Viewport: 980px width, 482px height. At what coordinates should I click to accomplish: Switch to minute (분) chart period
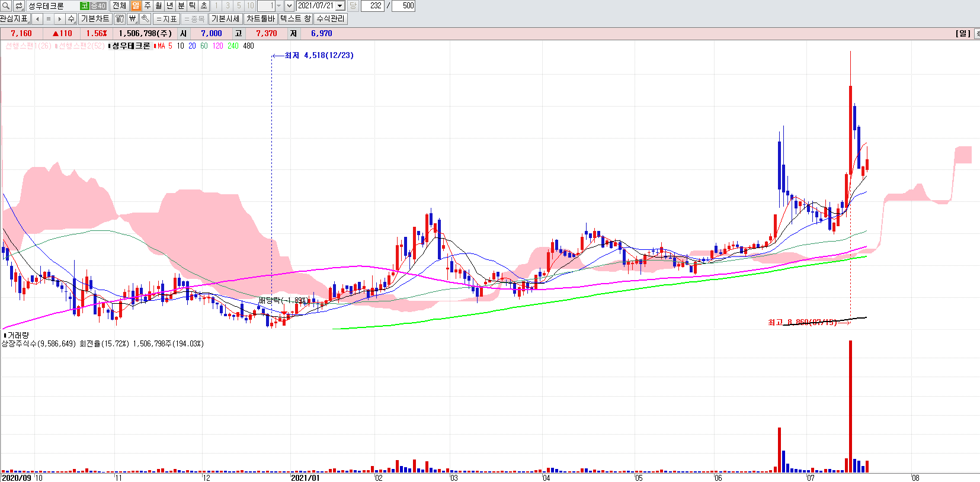pos(181,6)
